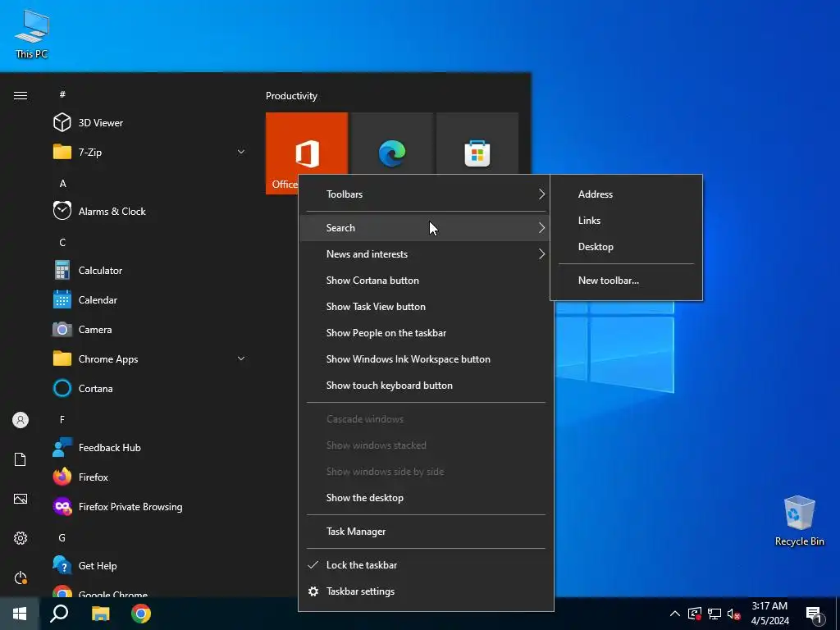Image resolution: width=840 pixels, height=630 pixels.
Task: Click the C letter header in app list
Action: (x=62, y=242)
